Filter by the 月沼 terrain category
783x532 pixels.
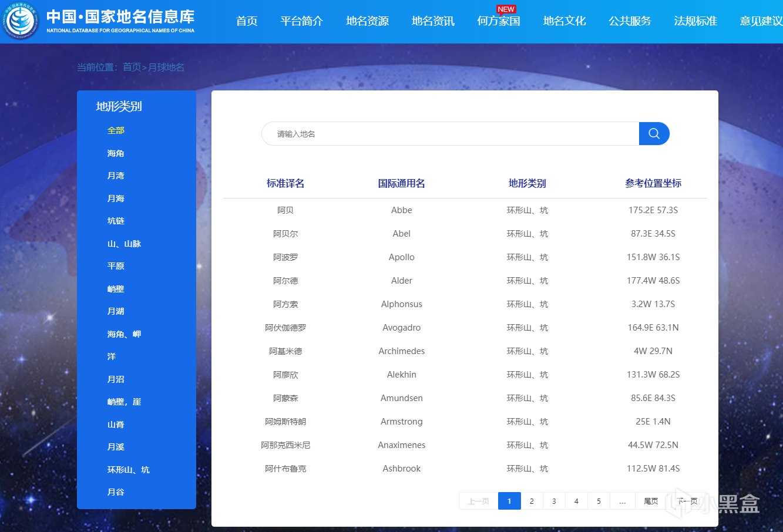(116, 379)
